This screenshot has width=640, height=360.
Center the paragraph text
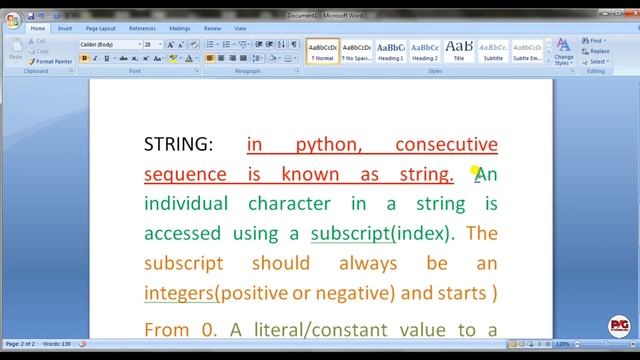coord(221,58)
